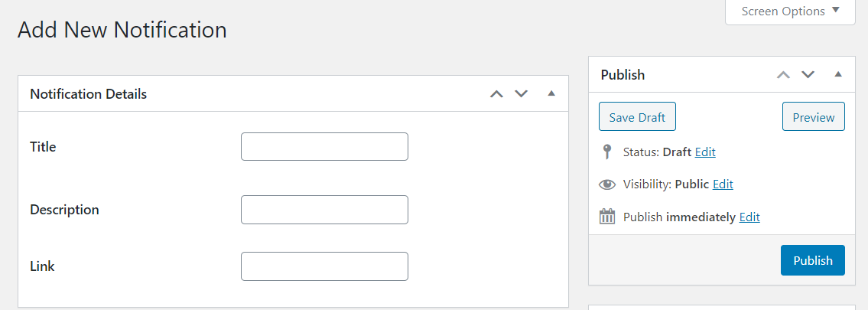This screenshot has width=868, height=310.
Task: Edit the Public visibility setting
Action: pyautogui.click(x=723, y=184)
